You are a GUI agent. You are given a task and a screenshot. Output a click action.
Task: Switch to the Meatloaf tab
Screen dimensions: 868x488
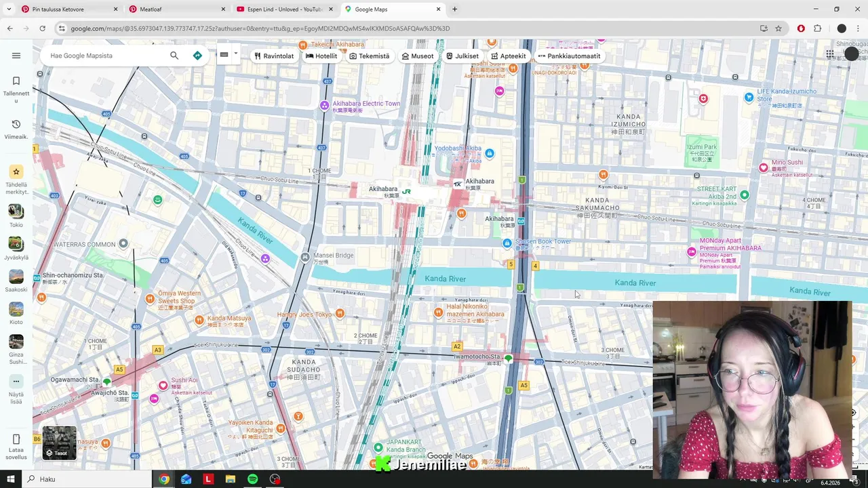pos(176,9)
